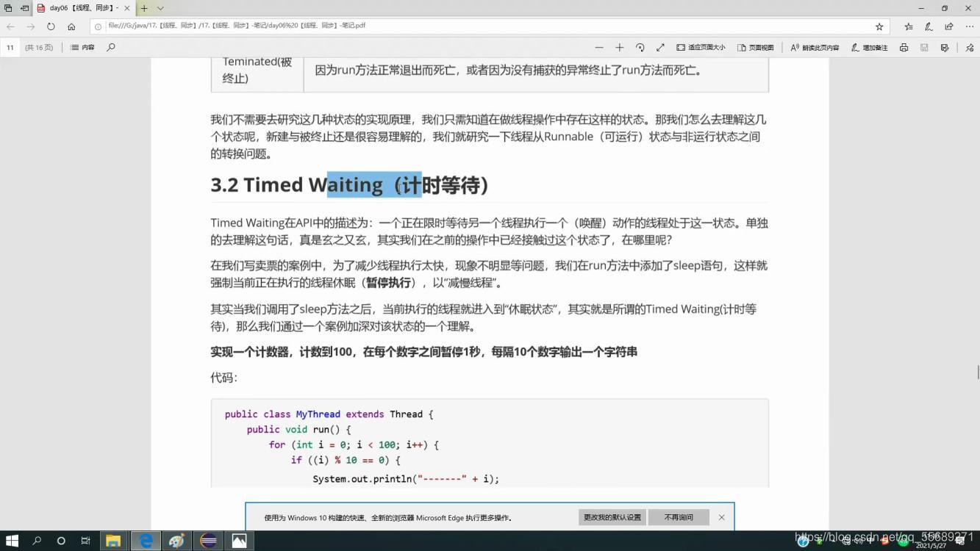Enter PDF full screen mode

click(x=660, y=47)
